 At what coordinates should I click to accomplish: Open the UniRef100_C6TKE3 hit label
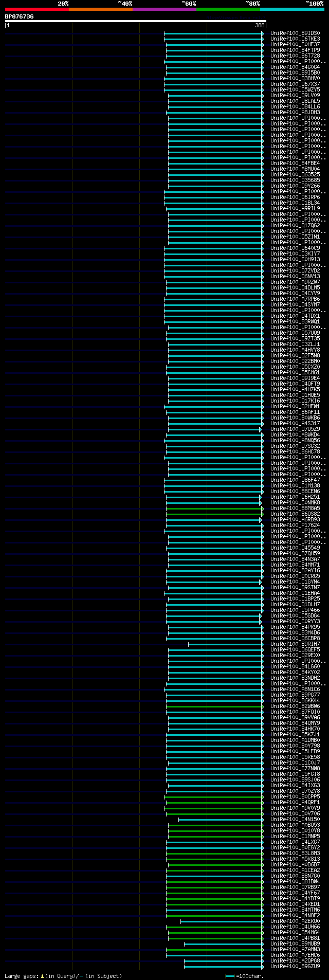(295, 39)
